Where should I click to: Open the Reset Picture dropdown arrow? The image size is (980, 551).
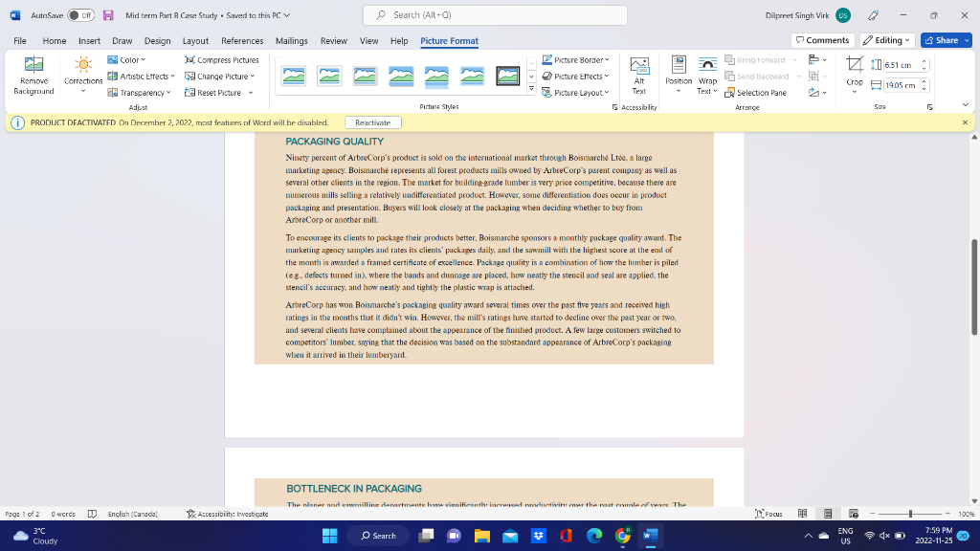pyautogui.click(x=251, y=93)
